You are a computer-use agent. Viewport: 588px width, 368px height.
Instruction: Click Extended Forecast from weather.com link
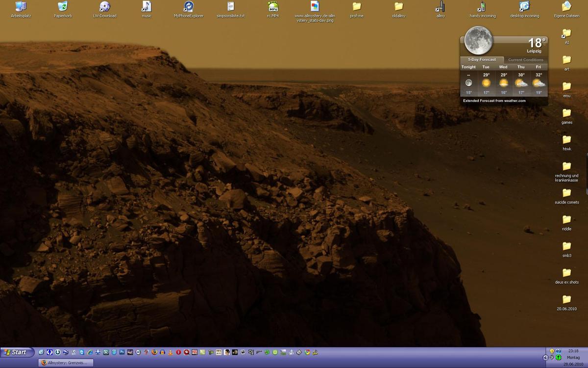coord(494,101)
